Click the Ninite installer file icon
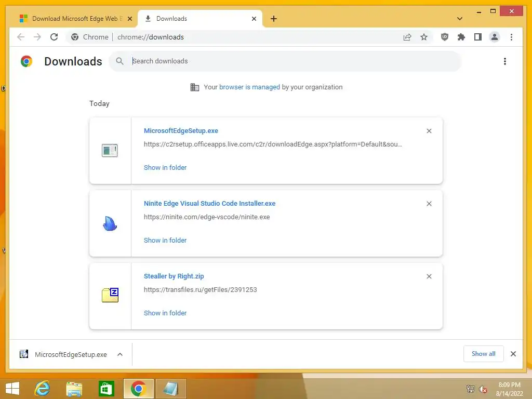 [x=110, y=223]
